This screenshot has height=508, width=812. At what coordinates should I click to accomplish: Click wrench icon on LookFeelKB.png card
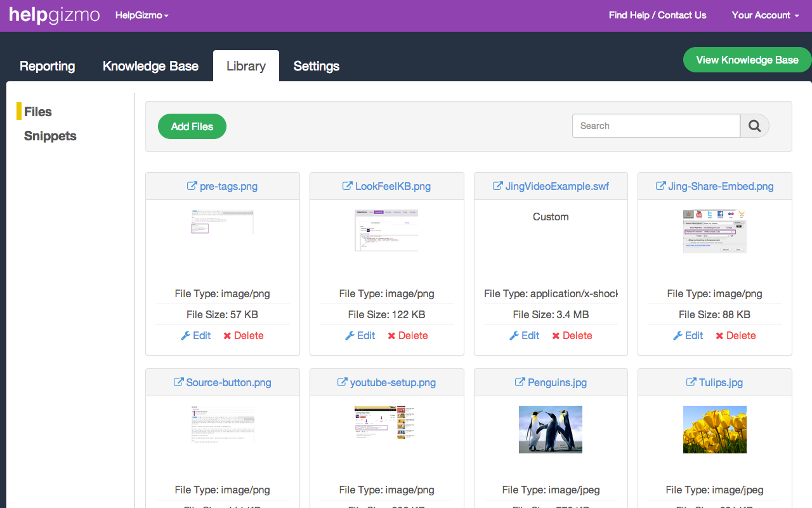(350, 335)
